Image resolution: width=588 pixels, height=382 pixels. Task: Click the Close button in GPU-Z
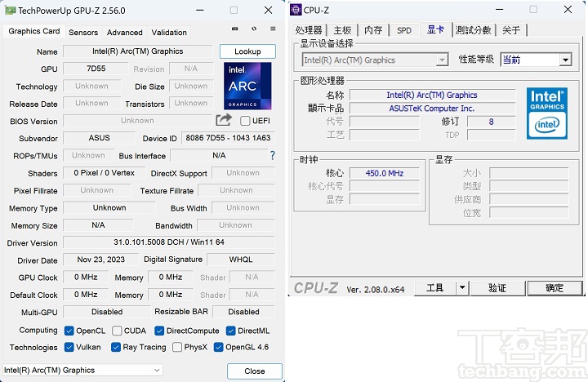coord(255,371)
